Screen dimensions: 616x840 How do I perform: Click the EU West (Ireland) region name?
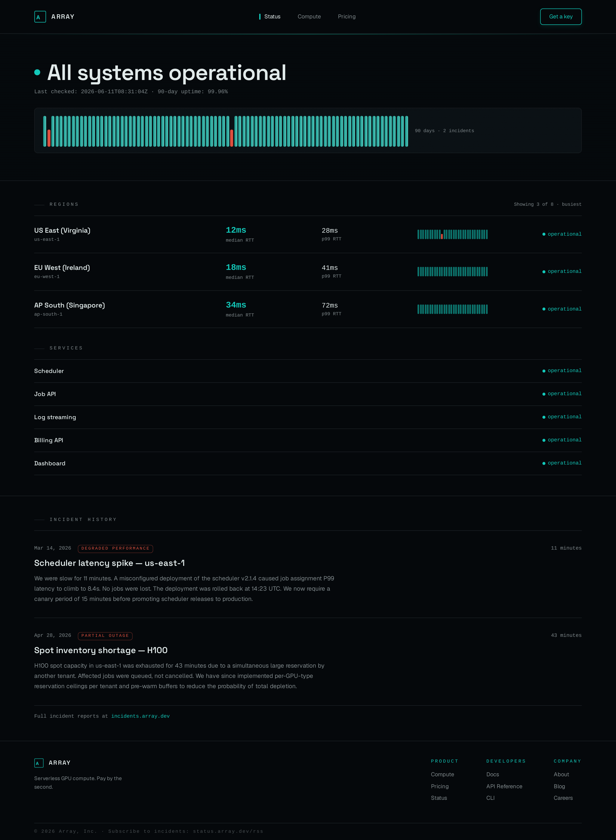click(x=62, y=268)
